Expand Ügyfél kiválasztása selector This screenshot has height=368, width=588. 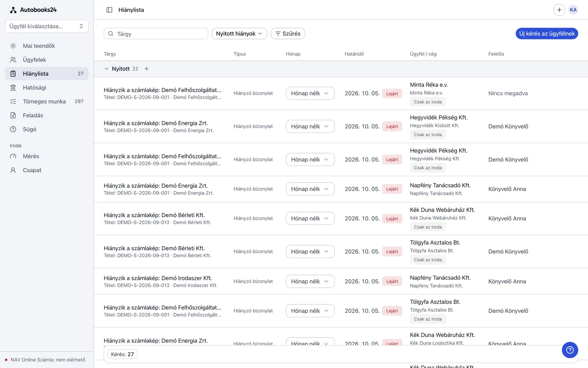pyautogui.click(x=47, y=26)
